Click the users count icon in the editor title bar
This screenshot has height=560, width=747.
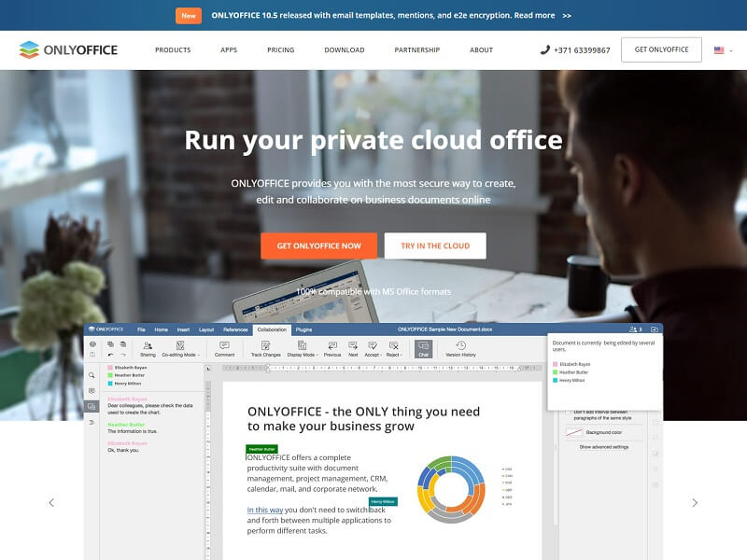click(x=636, y=329)
